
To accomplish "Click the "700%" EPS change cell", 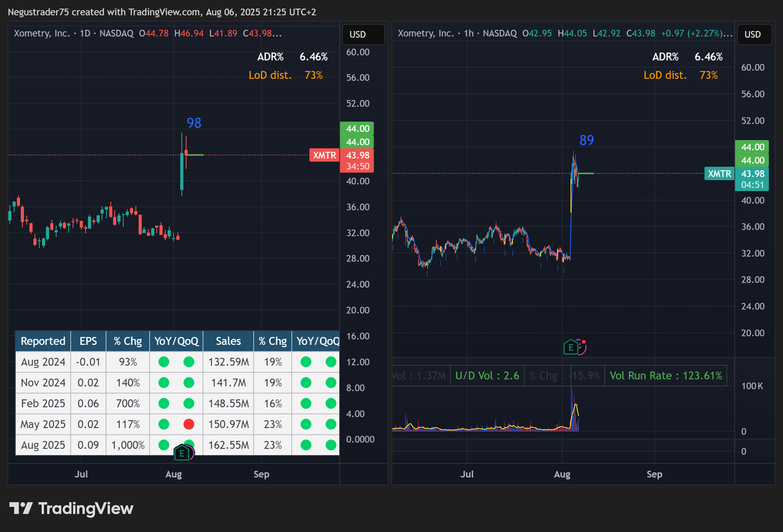I will click(x=128, y=403).
